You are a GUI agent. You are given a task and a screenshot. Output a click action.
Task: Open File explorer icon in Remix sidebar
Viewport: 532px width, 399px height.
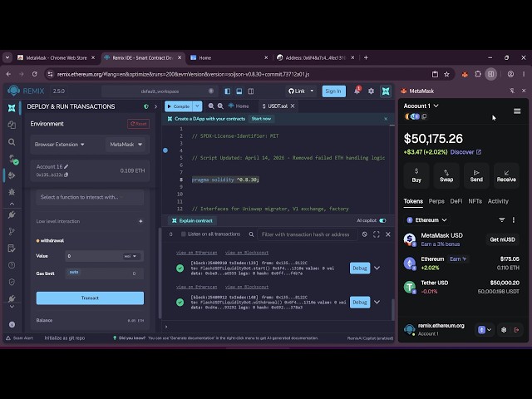(12, 125)
